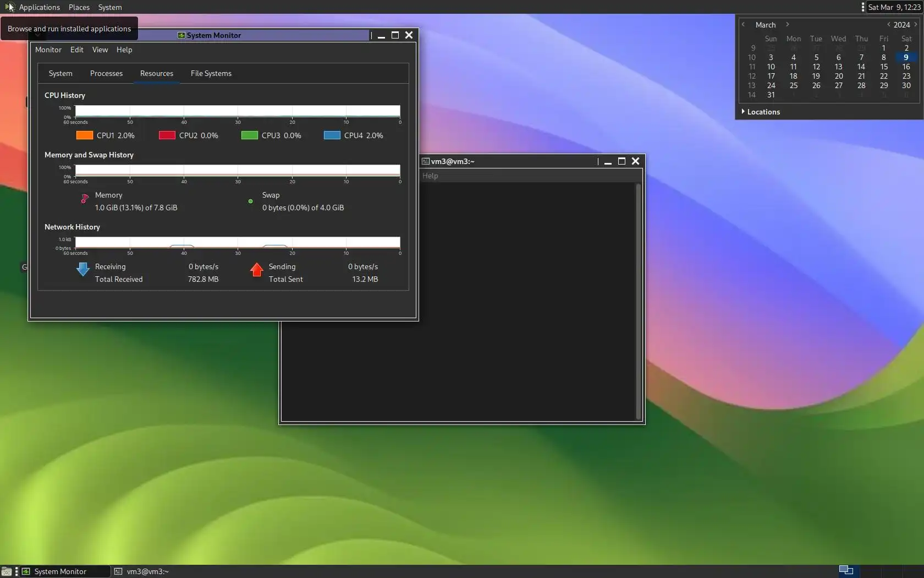This screenshot has height=578, width=924.
Task: Click the Total Sent value 13.2 MB
Action: 365,279
